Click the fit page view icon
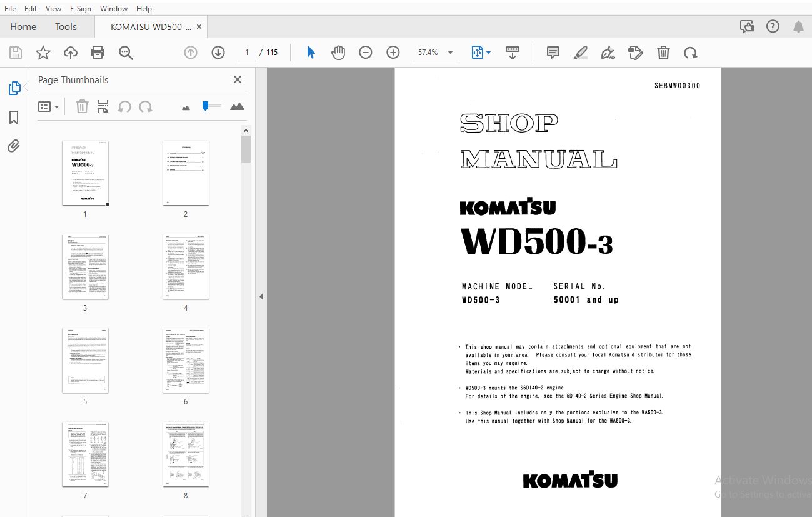The height and width of the screenshot is (517, 812). click(477, 53)
